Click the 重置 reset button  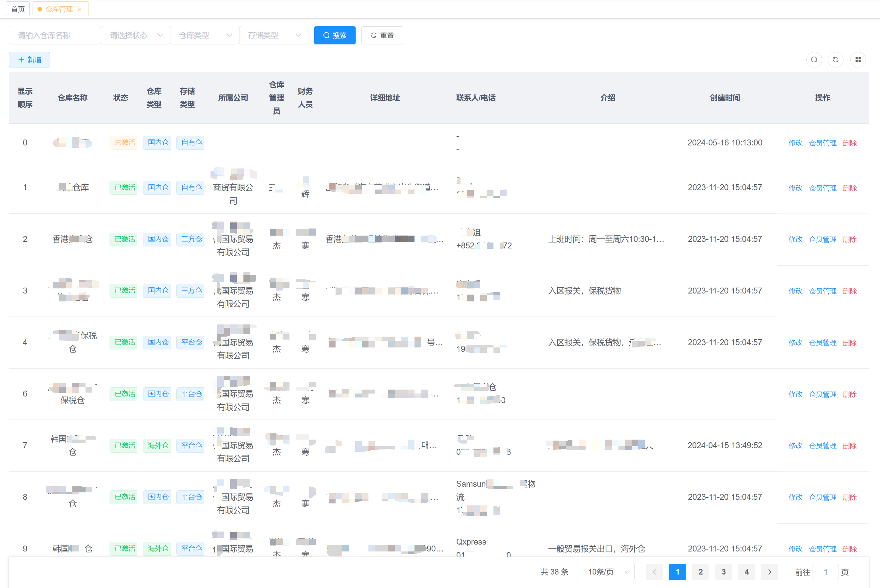pos(382,35)
